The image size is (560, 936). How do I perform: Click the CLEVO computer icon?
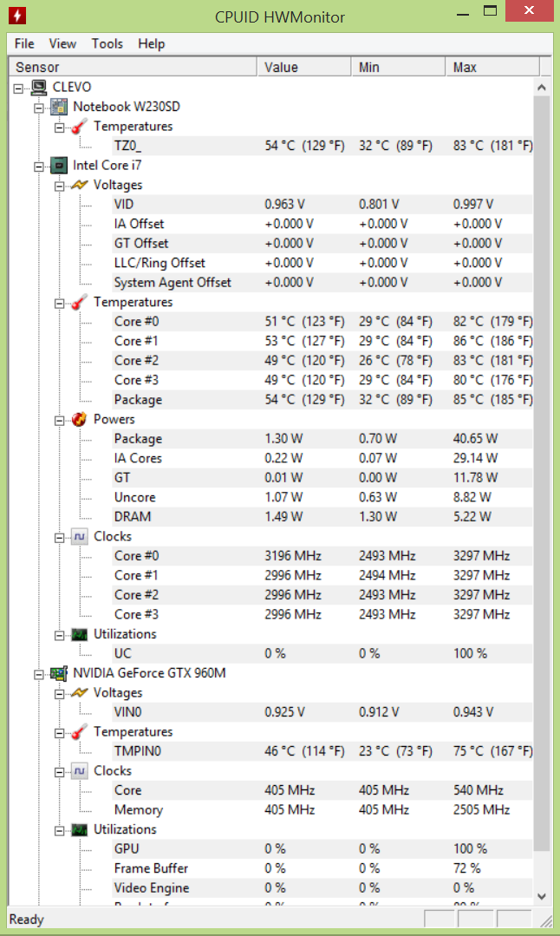[39, 88]
